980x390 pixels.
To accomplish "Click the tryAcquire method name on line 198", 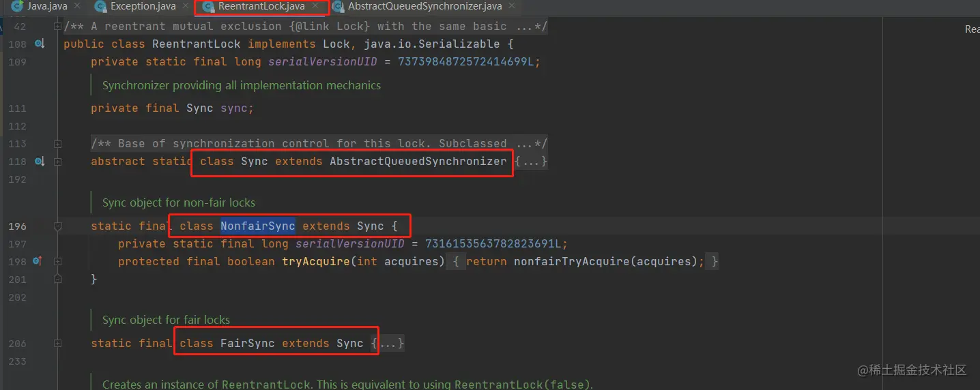I will click(316, 261).
